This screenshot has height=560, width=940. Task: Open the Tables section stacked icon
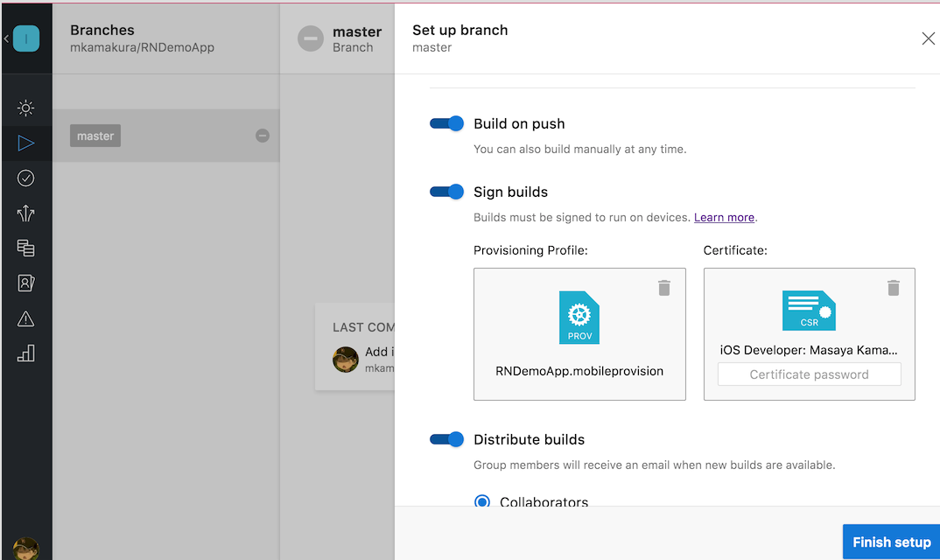(25, 248)
